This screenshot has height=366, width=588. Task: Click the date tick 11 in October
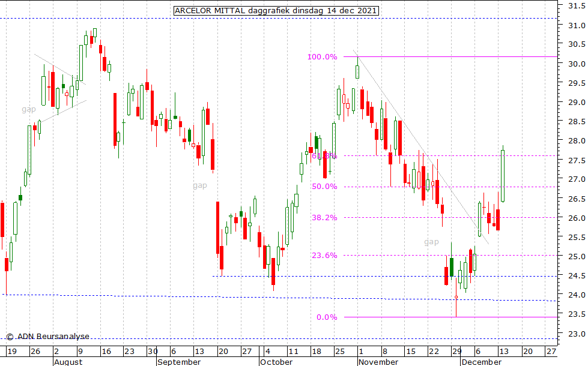[x=293, y=352]
